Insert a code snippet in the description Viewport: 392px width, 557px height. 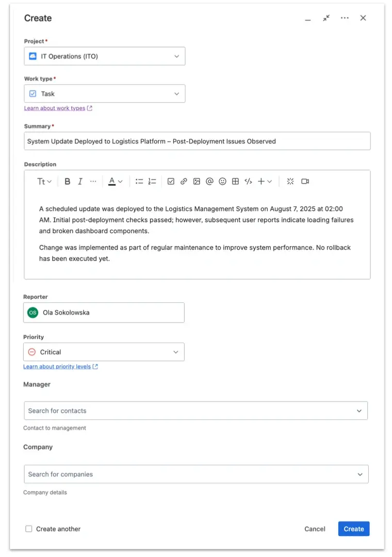247,181
